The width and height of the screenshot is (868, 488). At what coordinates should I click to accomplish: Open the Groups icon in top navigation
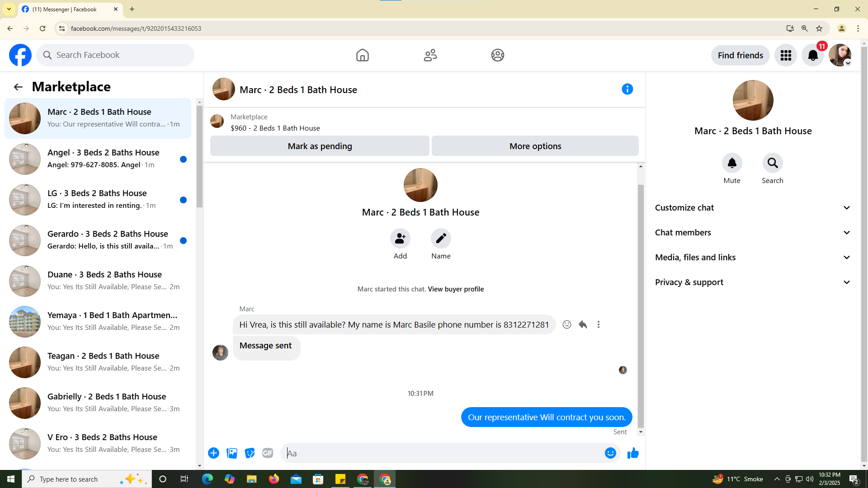(497, 55)
